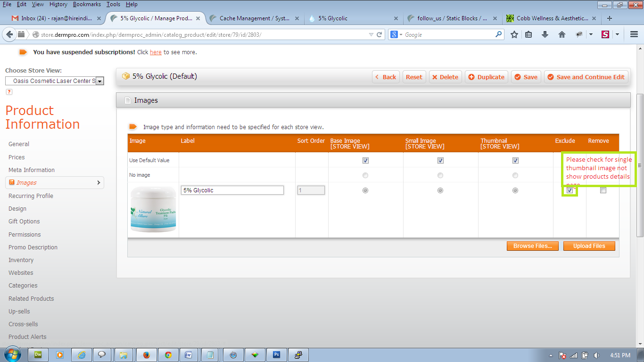Open the bug extension dropdown arrow
This screenshot has height=362, width=644.
pos(590,34)
